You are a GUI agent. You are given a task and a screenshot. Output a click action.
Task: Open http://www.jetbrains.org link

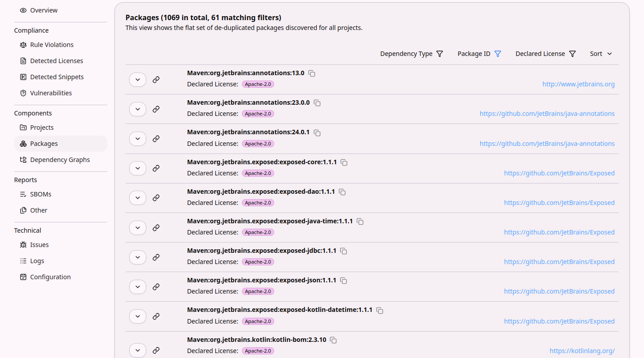pyautogui.click(x=578, y=84)
